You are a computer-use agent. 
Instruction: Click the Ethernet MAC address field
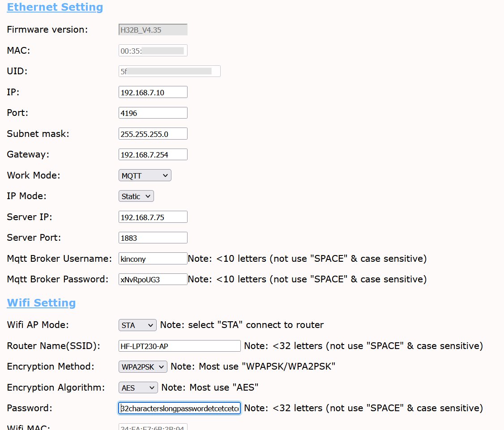point(153,51)
